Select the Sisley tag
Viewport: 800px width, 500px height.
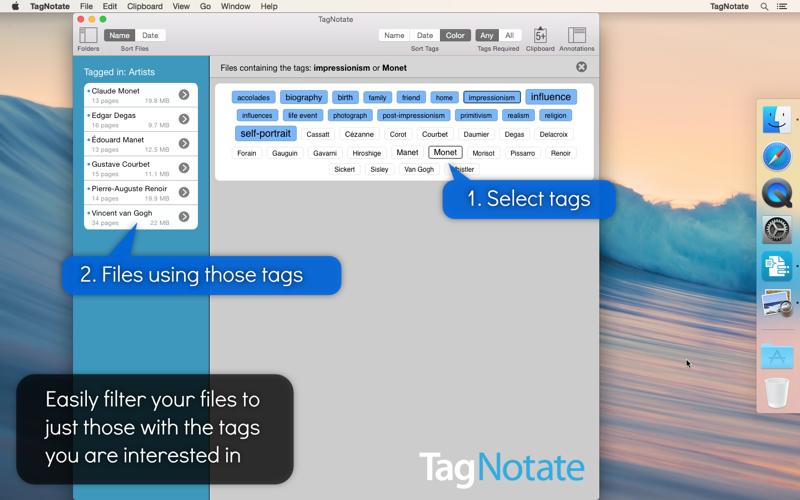pos(379,169)
